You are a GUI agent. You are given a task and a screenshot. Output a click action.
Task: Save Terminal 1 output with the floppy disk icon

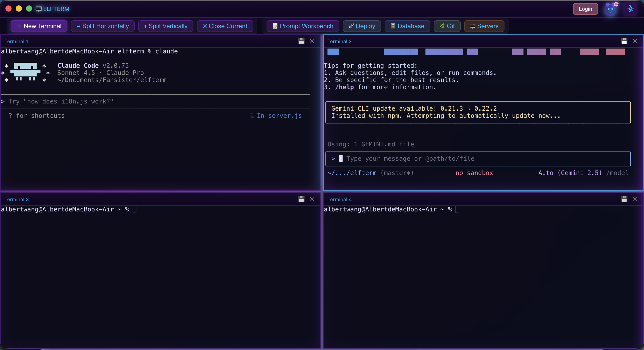[x=301, y=41]
